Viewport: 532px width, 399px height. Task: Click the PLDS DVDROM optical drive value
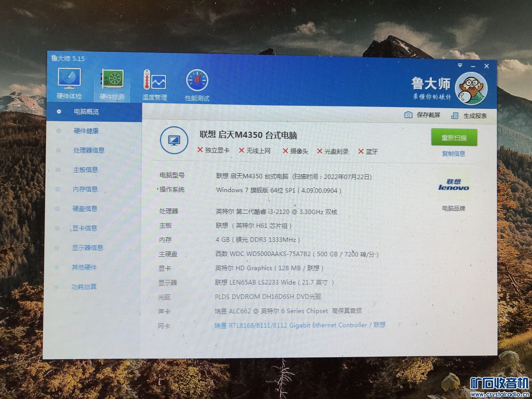click(268, 296)
